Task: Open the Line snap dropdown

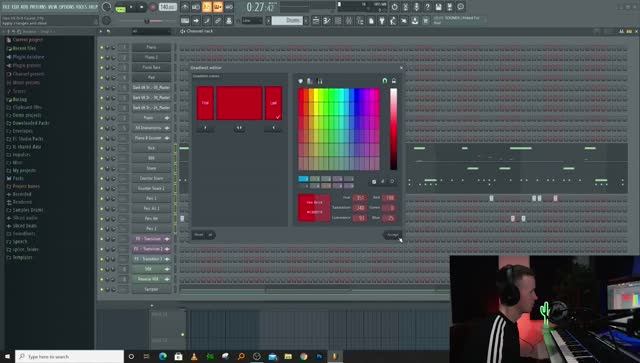Action: [252, 20]
